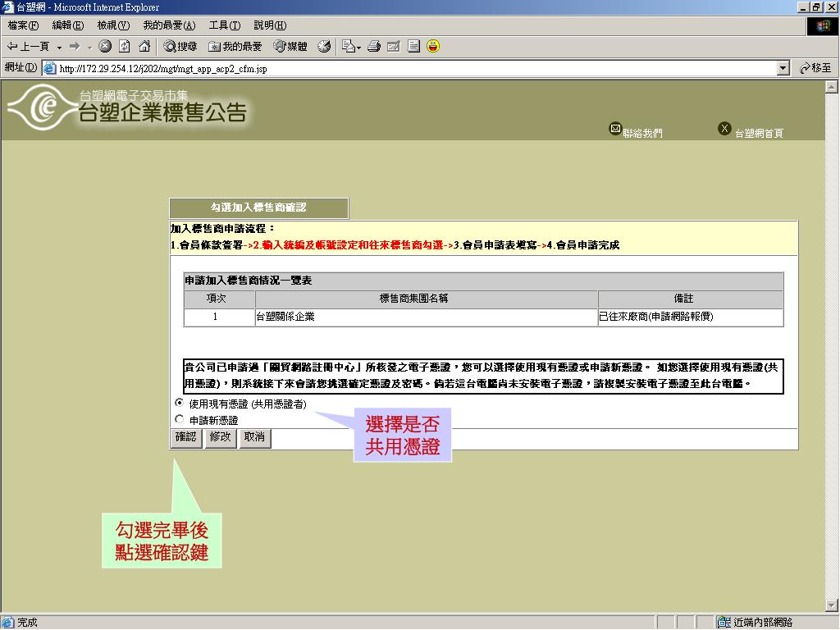Click the smiley messenger icon

[433, 47]
